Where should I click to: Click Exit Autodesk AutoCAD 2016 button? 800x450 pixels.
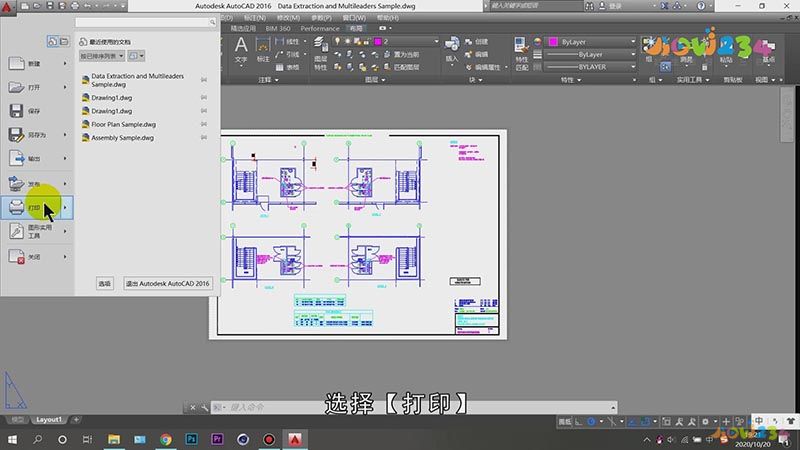(168, 283)
